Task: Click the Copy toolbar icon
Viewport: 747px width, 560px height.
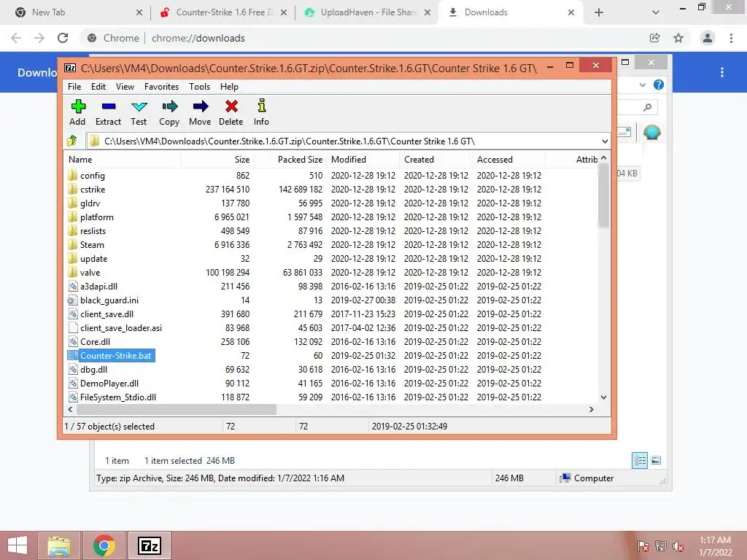Action: pos(169,106)
